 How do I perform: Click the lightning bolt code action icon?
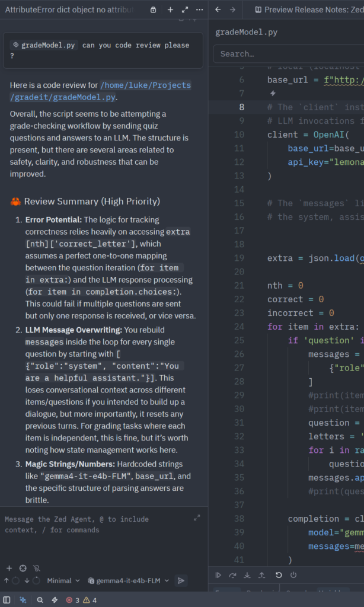273,93
